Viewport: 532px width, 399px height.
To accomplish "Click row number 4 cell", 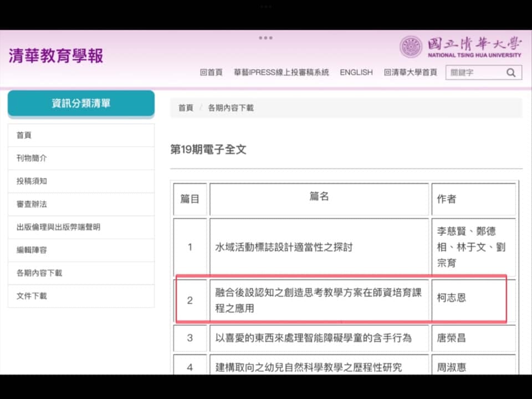I will click(x=190, y=365).
